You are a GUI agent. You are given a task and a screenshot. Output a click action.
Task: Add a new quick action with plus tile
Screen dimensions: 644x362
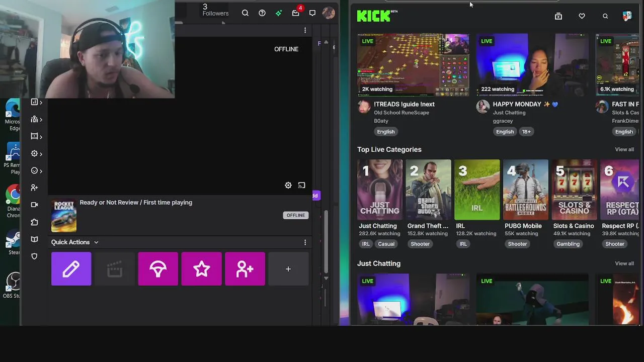pyautogui.click(x=288, y=269)
